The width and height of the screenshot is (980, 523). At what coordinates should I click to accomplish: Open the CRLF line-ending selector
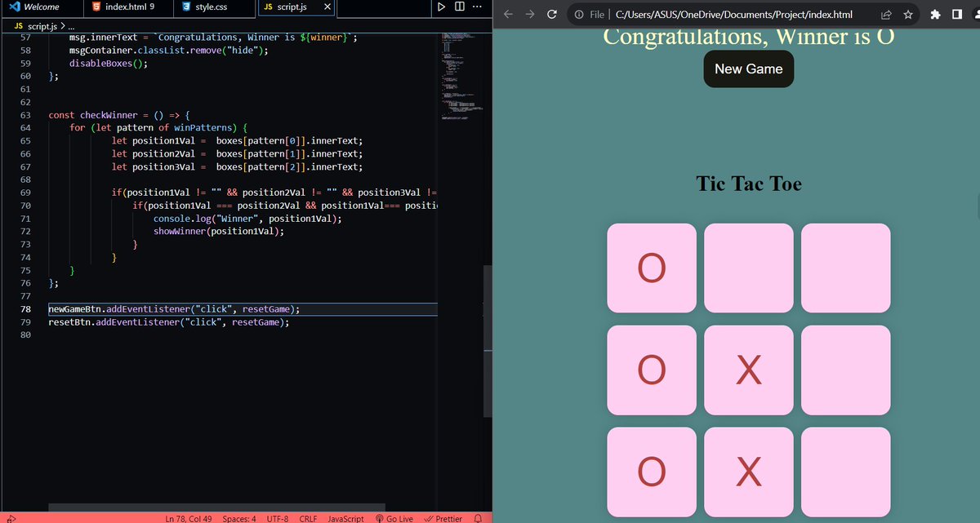coord(308,518)
